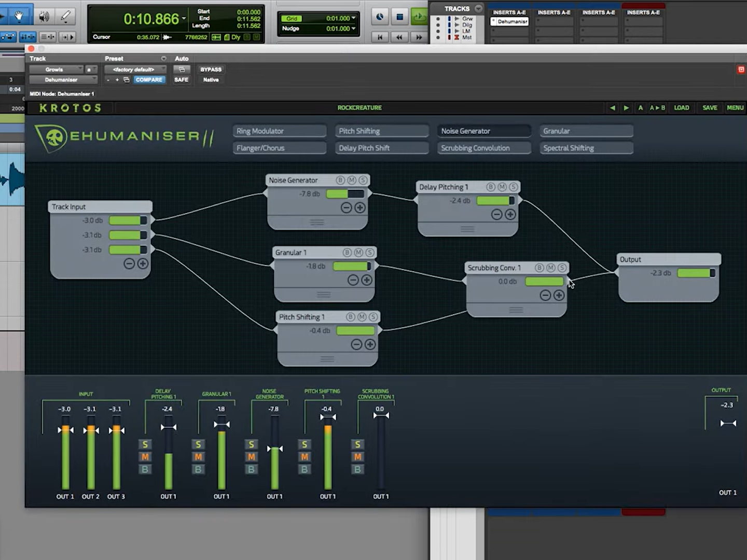Add a Spectral Shifting node
Viewport: 747px width, 560px height.
pyautogui.click(x=587, y=148)
